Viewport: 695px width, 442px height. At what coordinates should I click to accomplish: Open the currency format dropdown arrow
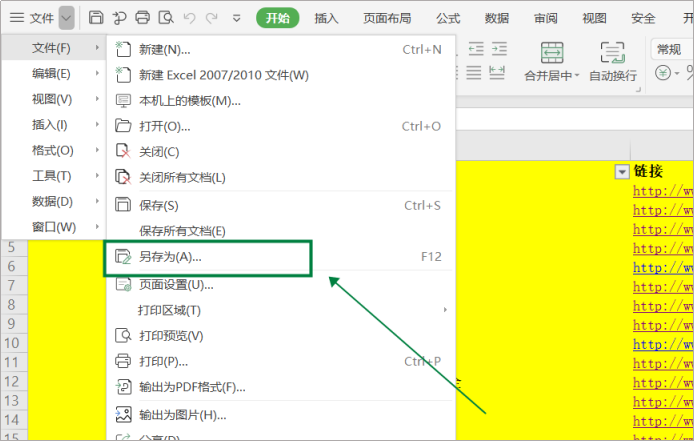point(677,73)
